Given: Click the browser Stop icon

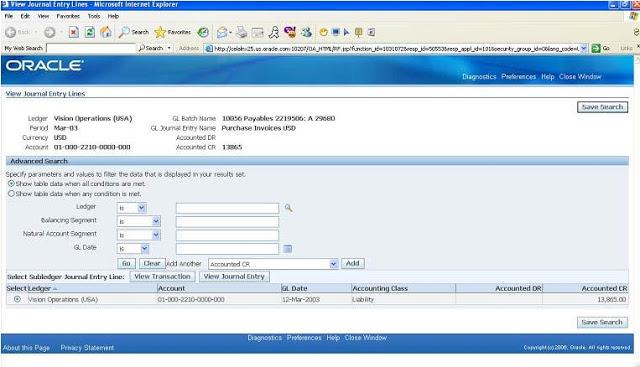Looking at the screenshot, I should pos(73,32).
